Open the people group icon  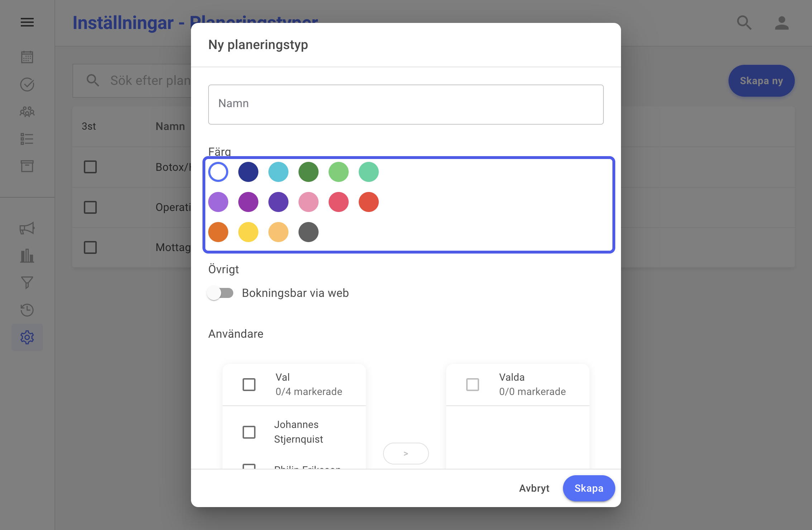coord(27,112)
